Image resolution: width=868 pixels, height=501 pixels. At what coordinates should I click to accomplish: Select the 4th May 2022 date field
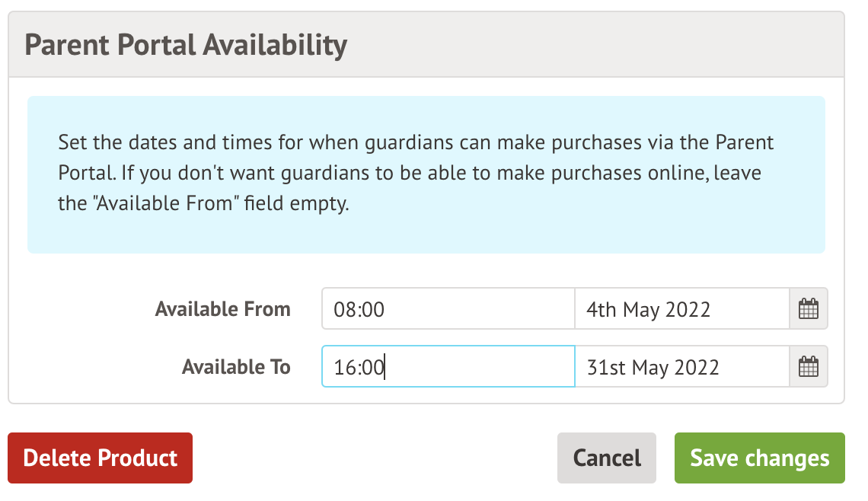click(681, 309)
